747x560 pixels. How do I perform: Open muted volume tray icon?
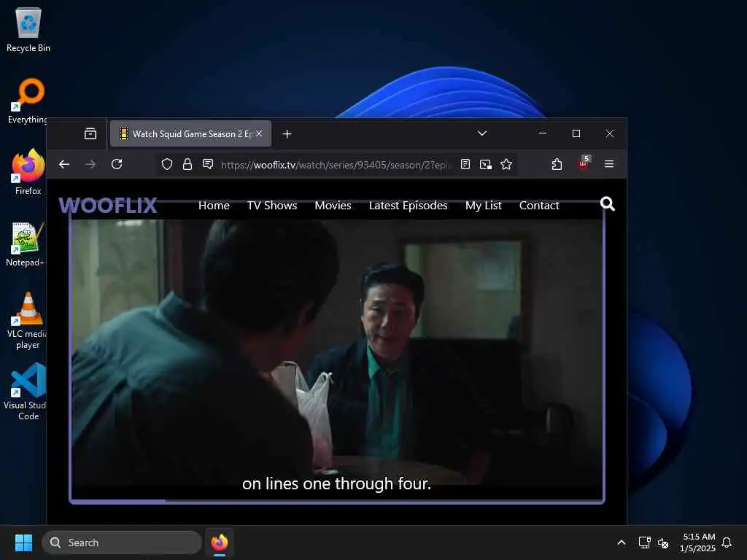pyautogui.click(x=662, y=542)
